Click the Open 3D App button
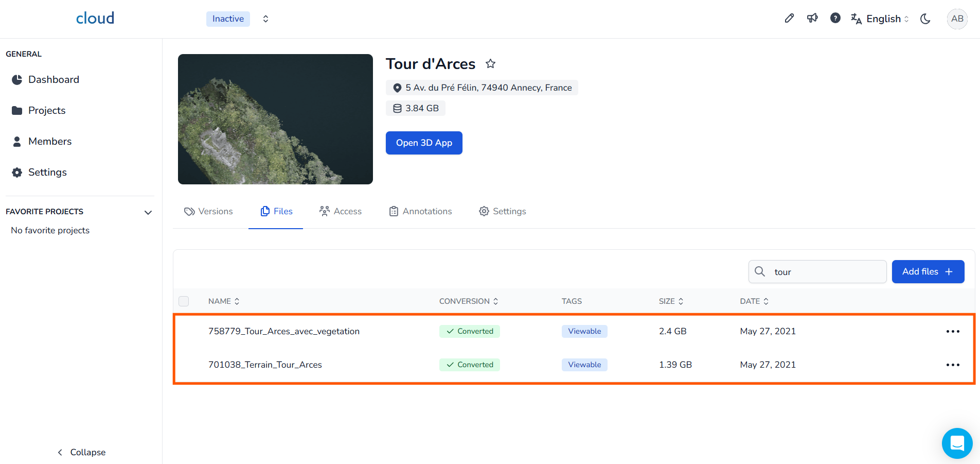The width and height of the screenshot is (980, 464). tap(424, 143)
